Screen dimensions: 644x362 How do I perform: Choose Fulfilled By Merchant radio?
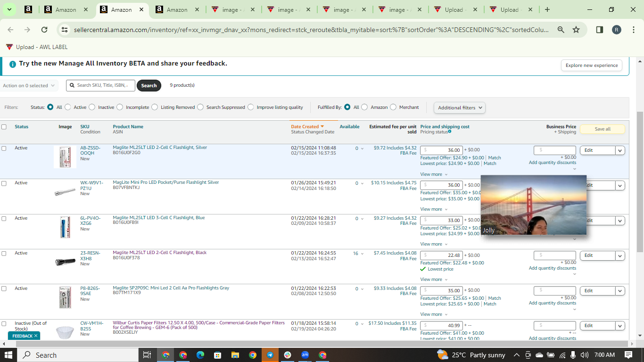393,107
